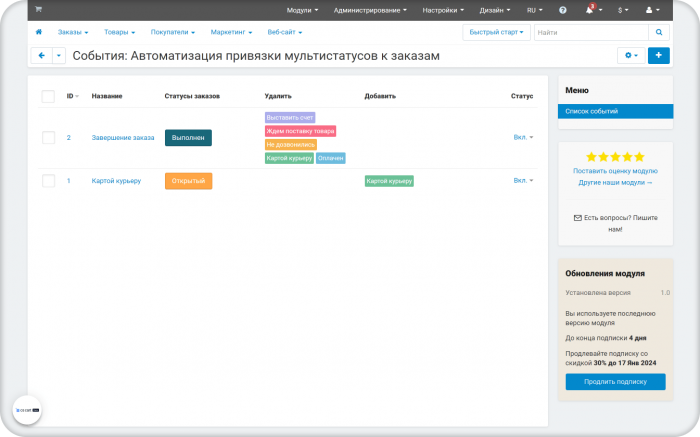Click the Название column header
700x437 pixels.
point(107,96)
